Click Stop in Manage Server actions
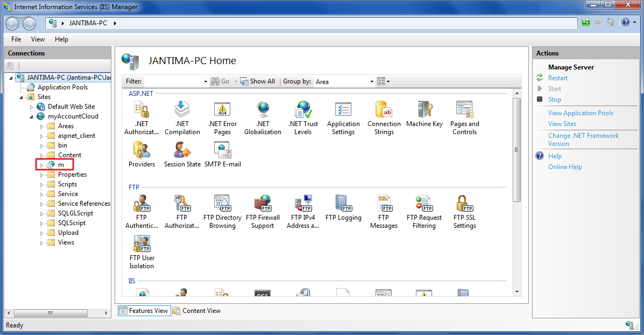The width and height of the screenshot is (644, 335). point(555,100)
